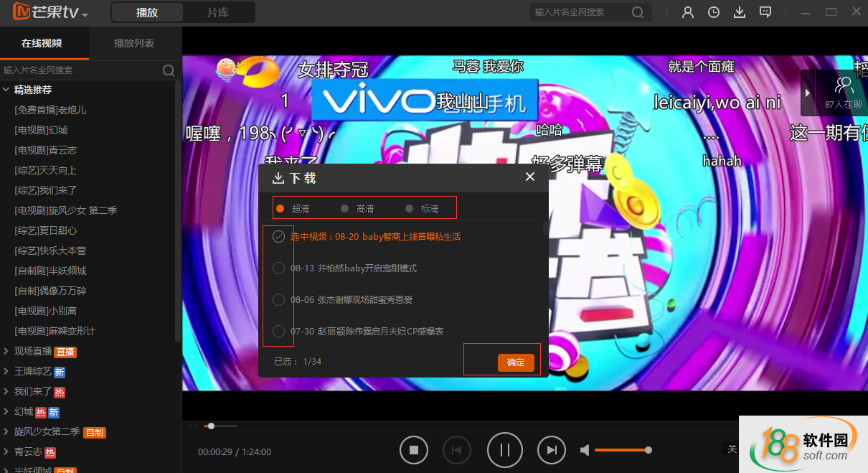Check the 07-30 赵丽颖陈伟霆 episode checkbox
Image resolution: width=868 pixels, height=473 pixels.
[279, 332]
